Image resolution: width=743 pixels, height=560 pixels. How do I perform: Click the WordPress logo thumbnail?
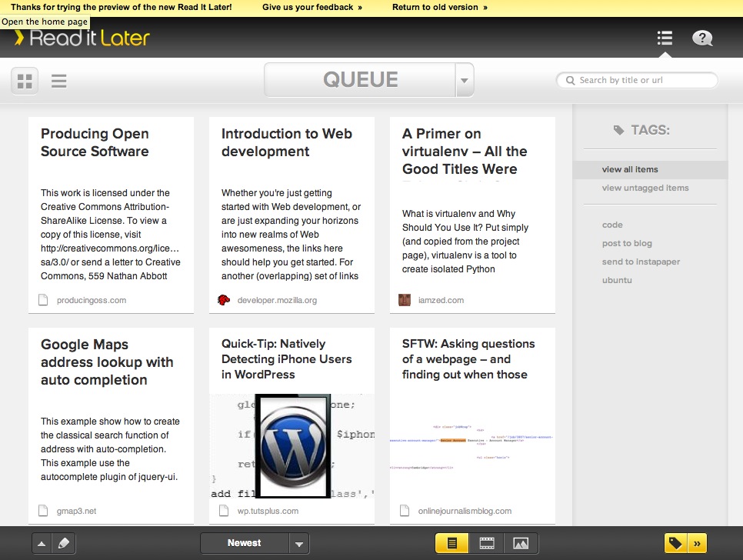pyautogui.click(x=292, y=446)
